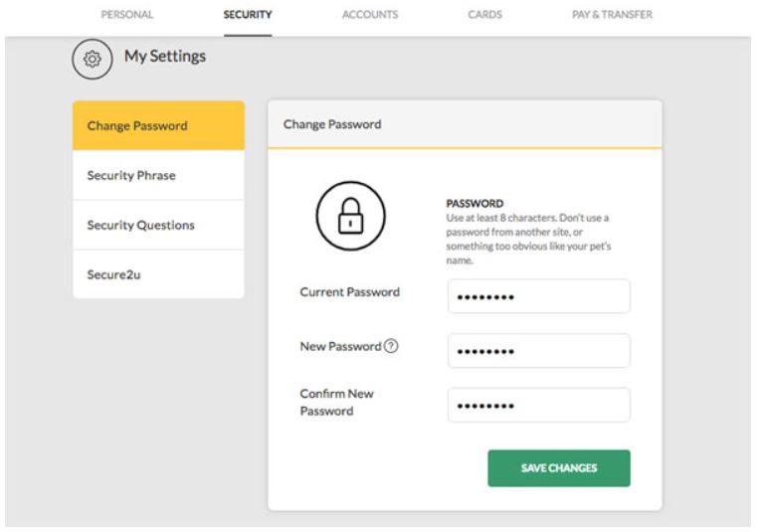
Task: Open the PERSONAL tab
Action: (x=127, y=15)
